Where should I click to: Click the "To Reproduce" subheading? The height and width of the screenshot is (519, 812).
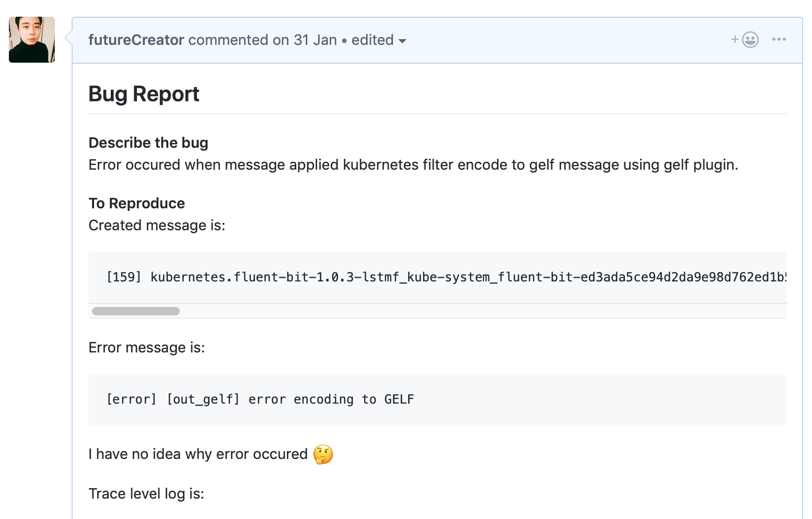coord(137,203)
